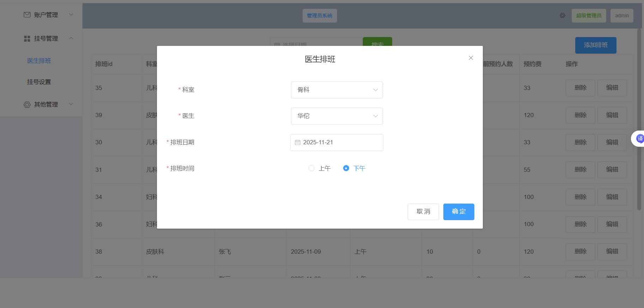Open the 挂号设置 menu item
The height and width of the screenshot is (308, 644).
click(39, 82)
